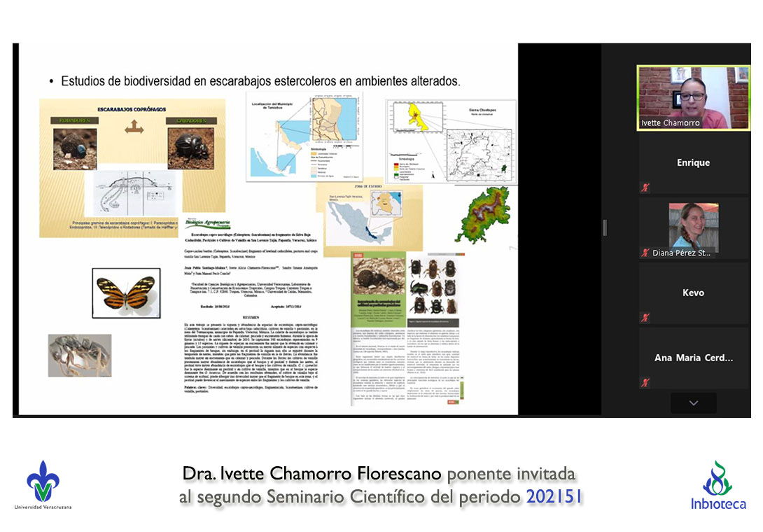The height and width of the screenshot is (532, 763).
Task: Click Kevo's muted microphone icon
Action: pyautogui.click(x=645, y=318)
